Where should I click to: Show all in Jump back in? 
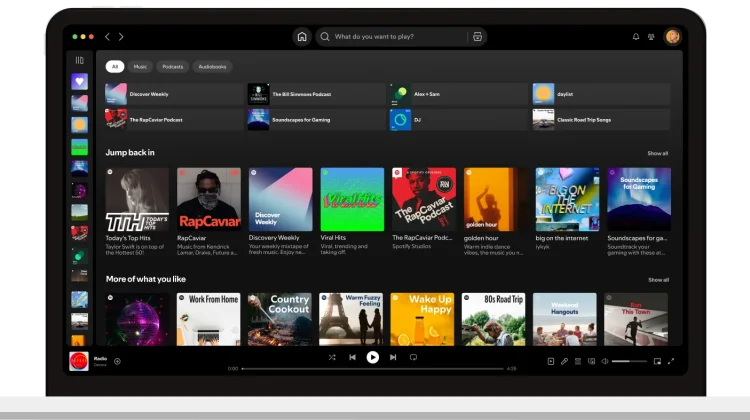[658, 154]
